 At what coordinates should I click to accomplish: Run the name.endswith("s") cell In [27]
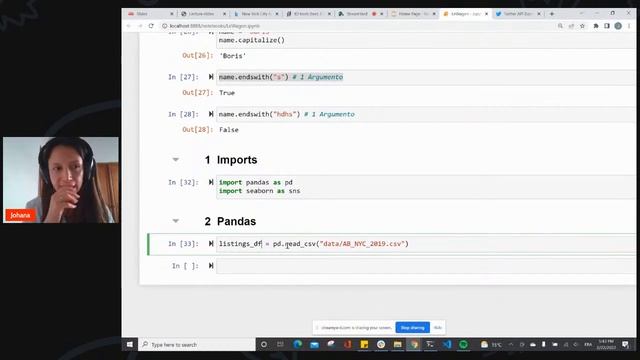click(211, 77)
